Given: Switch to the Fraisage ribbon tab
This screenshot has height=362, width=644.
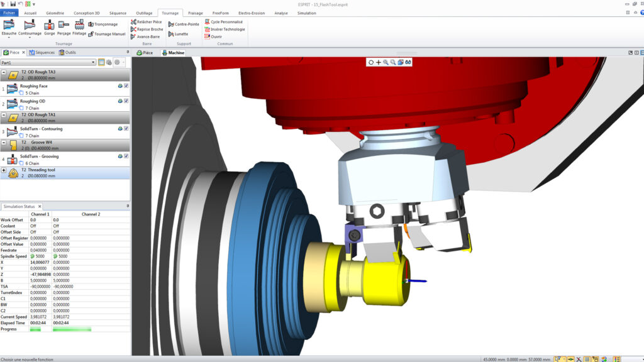Looking at the screenshot, I should coord(196,13).
